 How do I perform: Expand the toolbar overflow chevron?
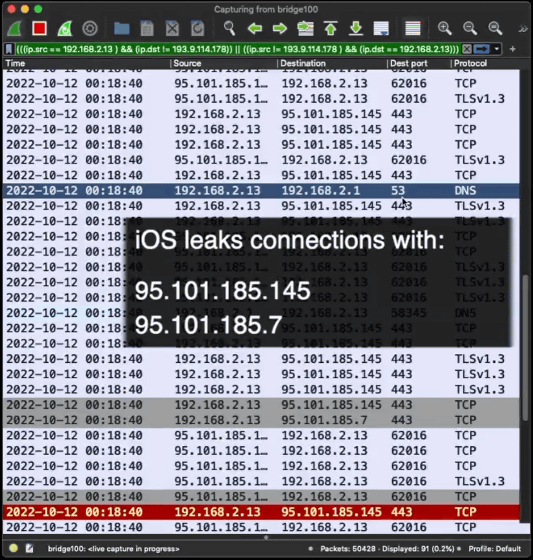tap(523, 29)
